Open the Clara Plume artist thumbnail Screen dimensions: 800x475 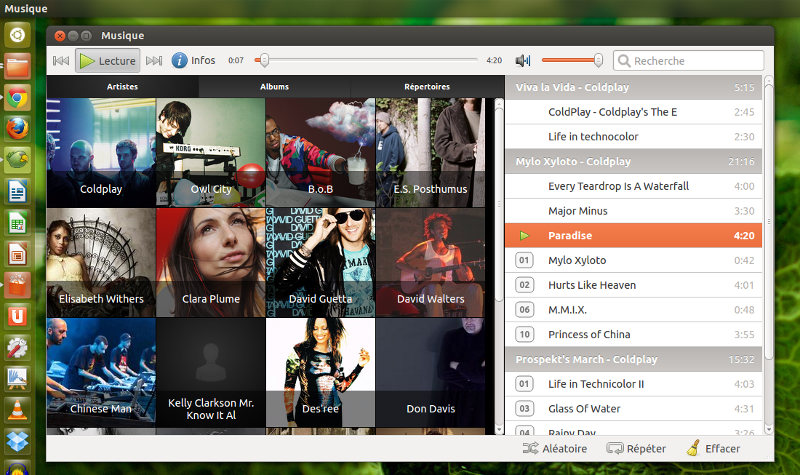click(x=211, y=262)
